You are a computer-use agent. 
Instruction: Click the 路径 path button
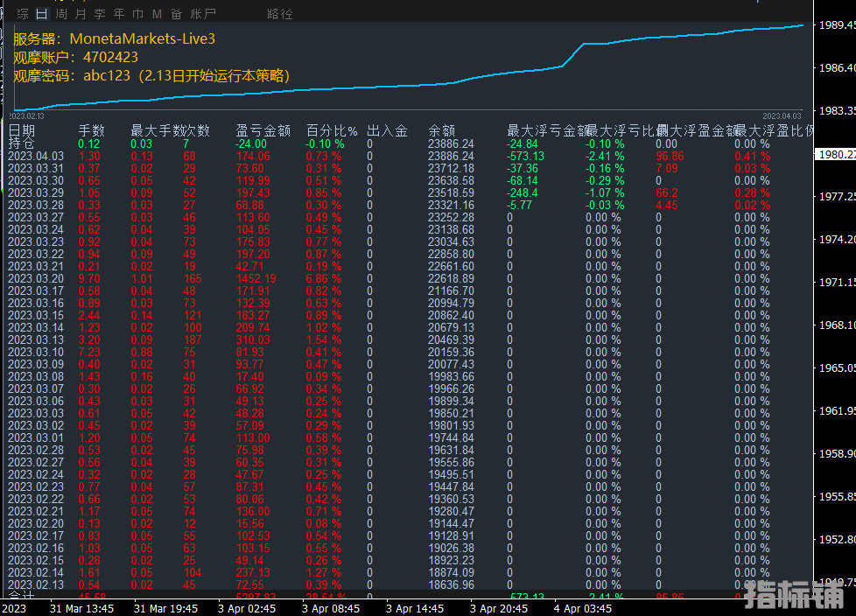click(280, 14)
